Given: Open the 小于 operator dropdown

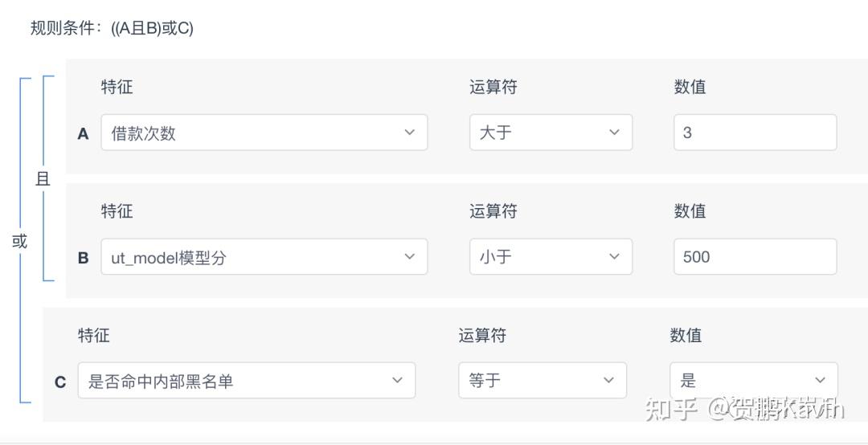Looking at the screenshot, I should 538,257.
